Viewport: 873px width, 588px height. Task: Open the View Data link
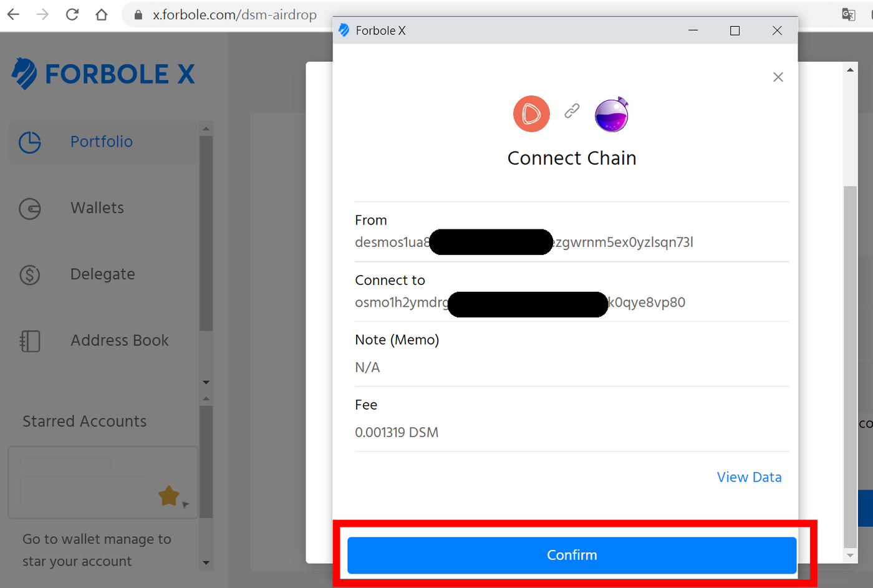click(x=749, y=477)
